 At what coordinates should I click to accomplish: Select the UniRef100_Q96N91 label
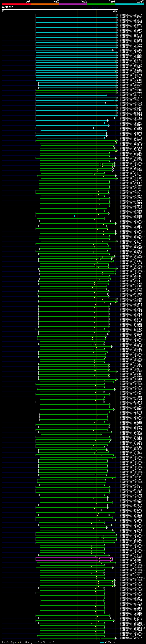[x=131, y=198]
